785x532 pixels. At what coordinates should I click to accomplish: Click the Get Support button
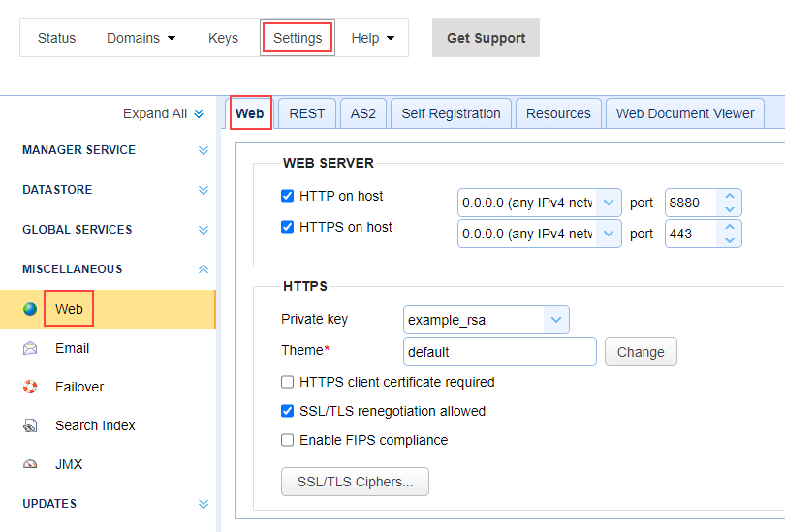point(486,38)
